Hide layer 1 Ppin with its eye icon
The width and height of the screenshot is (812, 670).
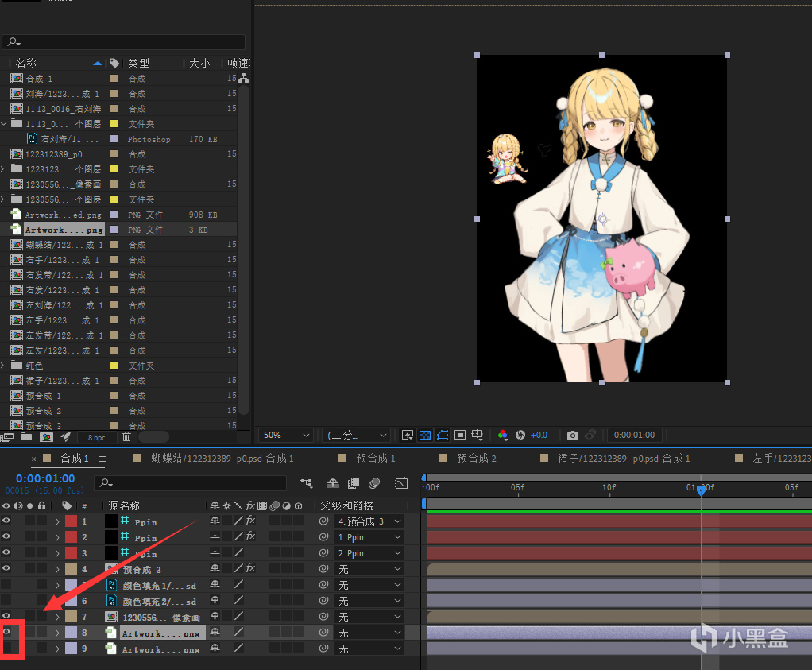click(6, 521)
